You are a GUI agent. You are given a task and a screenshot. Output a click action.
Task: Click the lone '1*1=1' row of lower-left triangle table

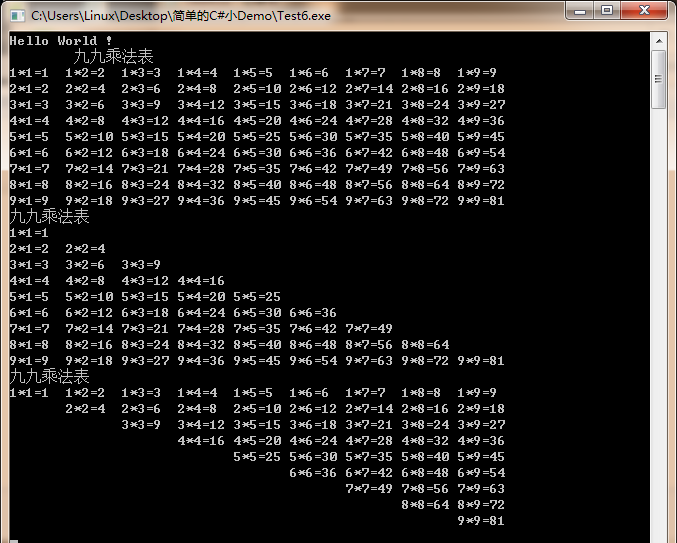tap(29, 233)
